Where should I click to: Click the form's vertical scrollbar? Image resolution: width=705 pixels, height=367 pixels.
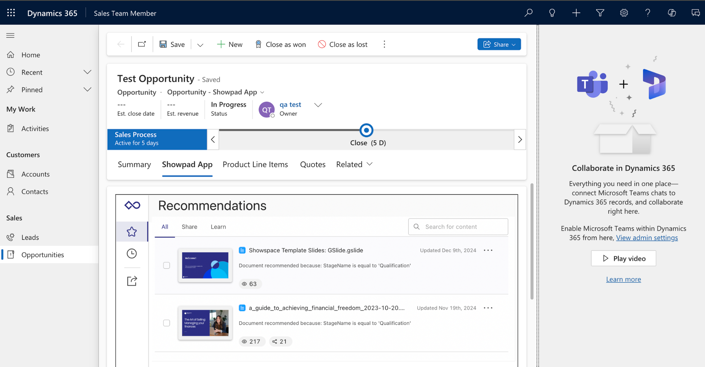[x=532, y=241]
